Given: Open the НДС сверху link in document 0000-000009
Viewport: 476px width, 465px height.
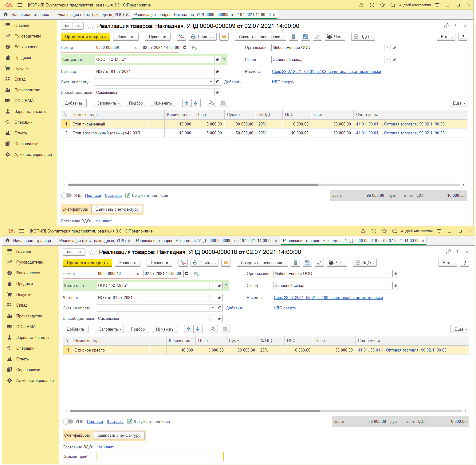Looking at the screenshot, I should click(283, 82).
